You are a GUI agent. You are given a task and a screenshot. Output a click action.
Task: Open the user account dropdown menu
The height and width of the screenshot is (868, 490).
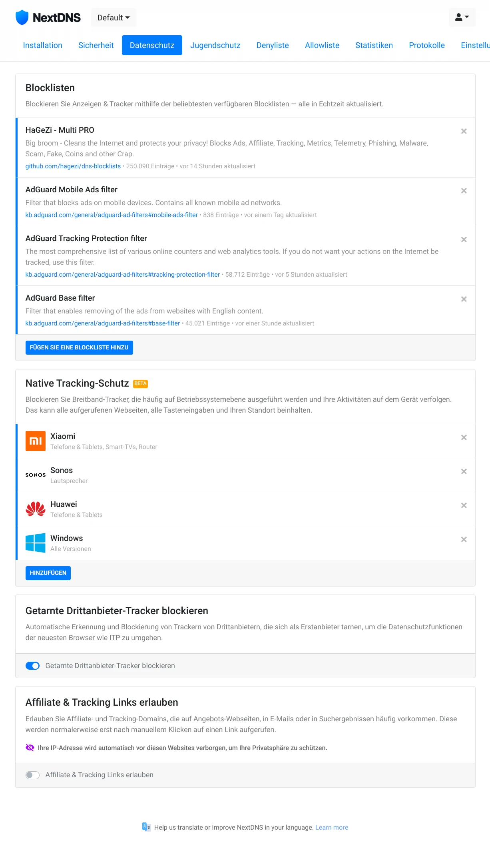click(462, 18)
